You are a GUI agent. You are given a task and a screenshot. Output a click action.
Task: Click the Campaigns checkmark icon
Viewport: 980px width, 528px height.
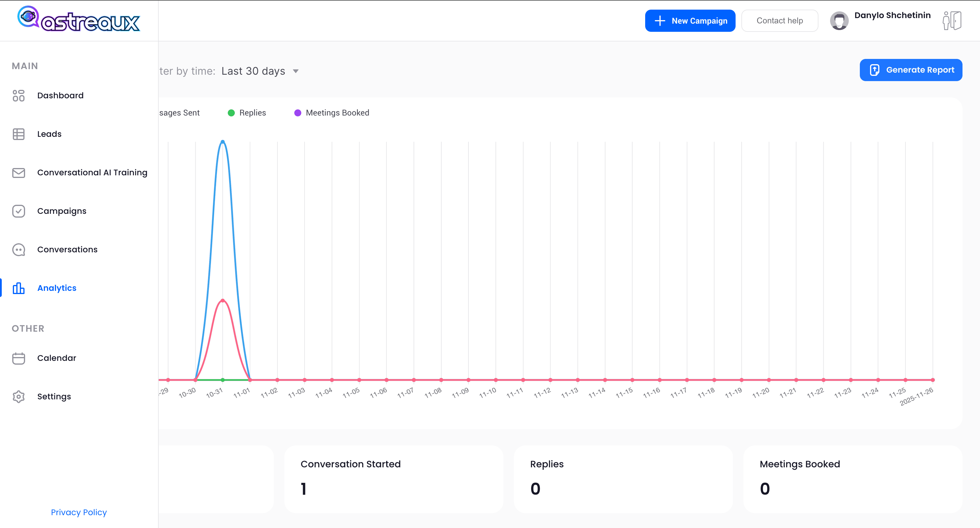click(18, 211)
